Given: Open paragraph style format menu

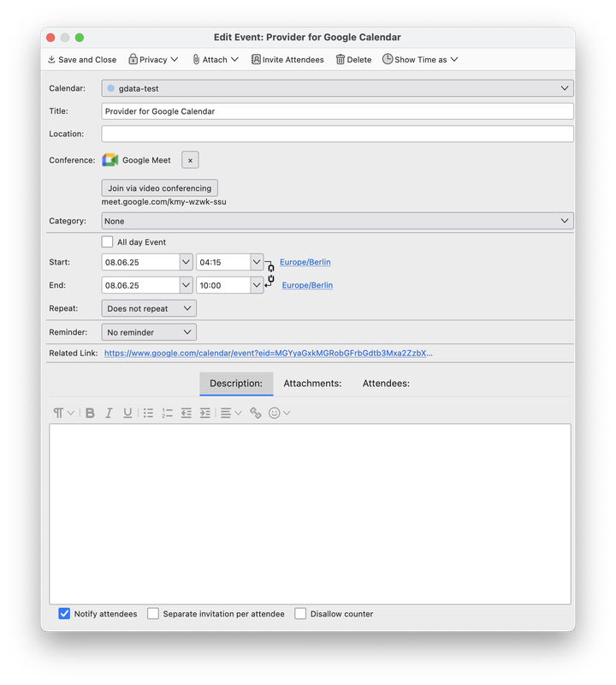Looking at the screenshot, I should (x=63, y=413).
